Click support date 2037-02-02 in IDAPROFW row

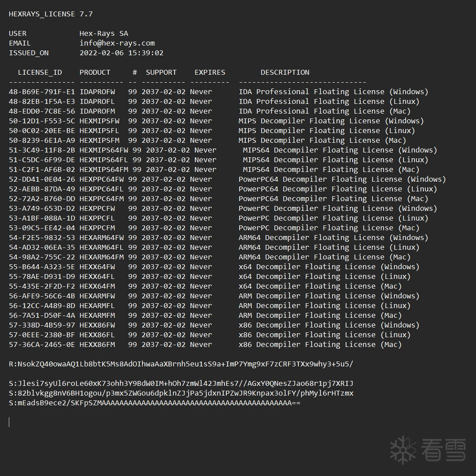pyautogui.click(x=164, y=91)
